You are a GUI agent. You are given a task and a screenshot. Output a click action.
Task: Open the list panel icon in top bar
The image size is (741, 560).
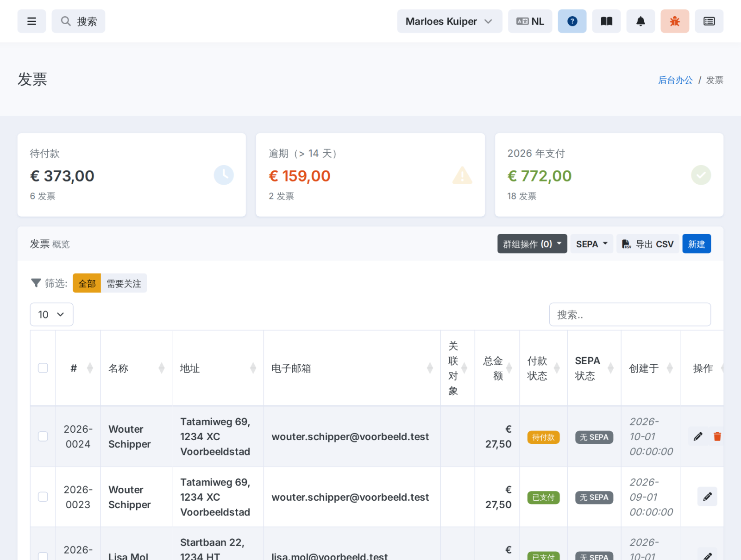(x=709, y=21)
